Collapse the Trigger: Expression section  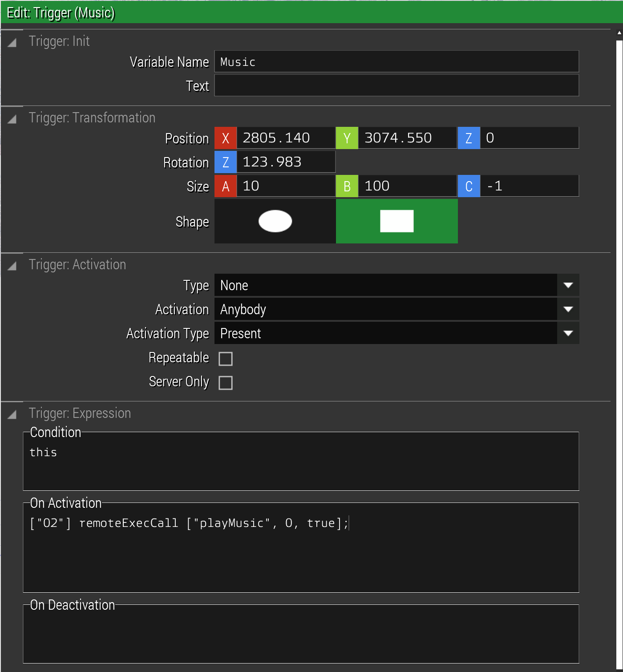point(12,414)
